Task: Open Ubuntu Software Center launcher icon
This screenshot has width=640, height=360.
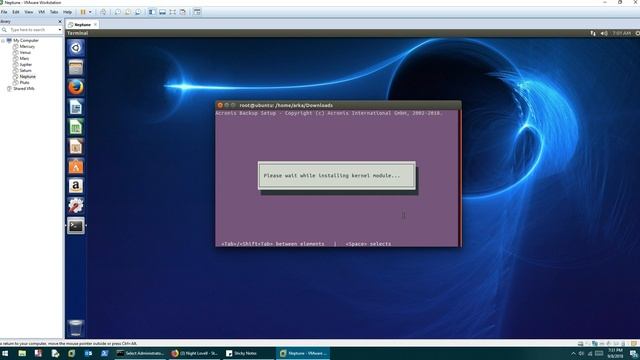Action: pos(76,166)
